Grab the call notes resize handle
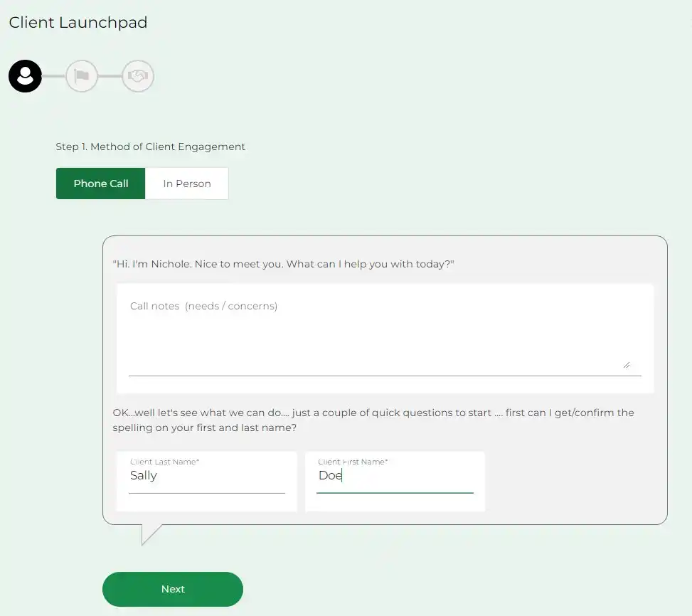Viewport: 692px width, 616px height. (x=626, y=364)
